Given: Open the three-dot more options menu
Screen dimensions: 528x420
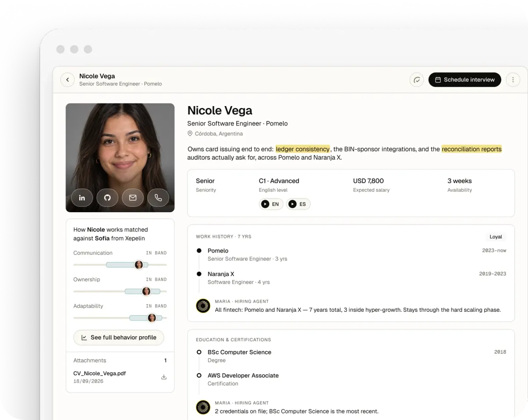Looking at the screenshot, I should pyautogui.click(x=513, y=80).
